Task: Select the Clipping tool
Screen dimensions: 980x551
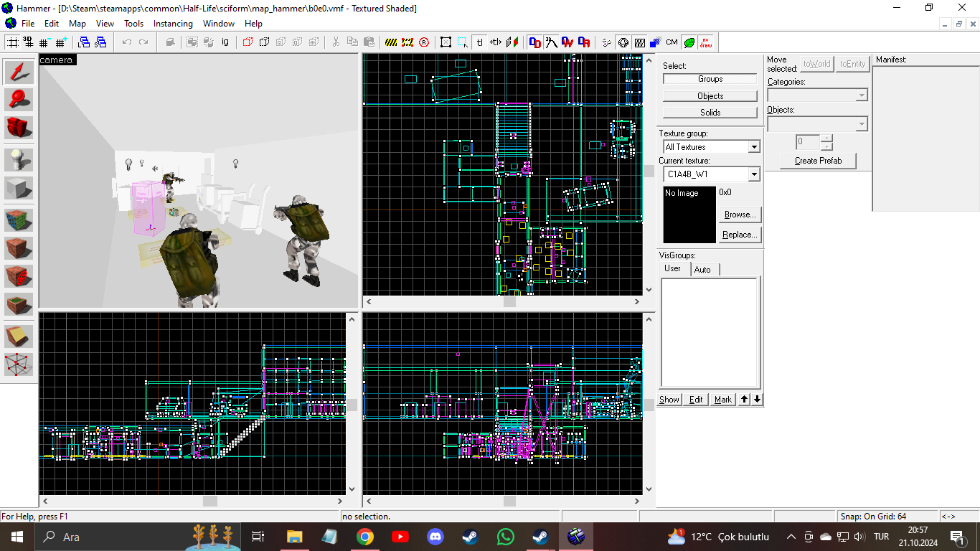Action: [19, 336]
